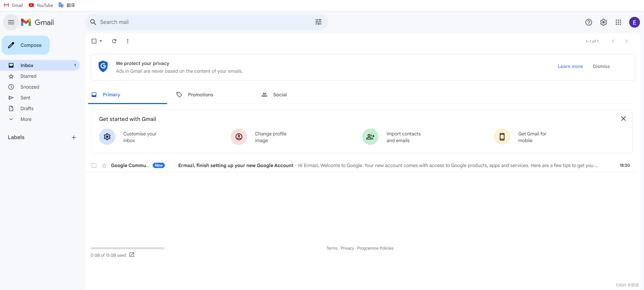Image resolution: width=644 pixels, height=290 pixels.
Task: Open the search options filter icon
Action: pos(318,22)
